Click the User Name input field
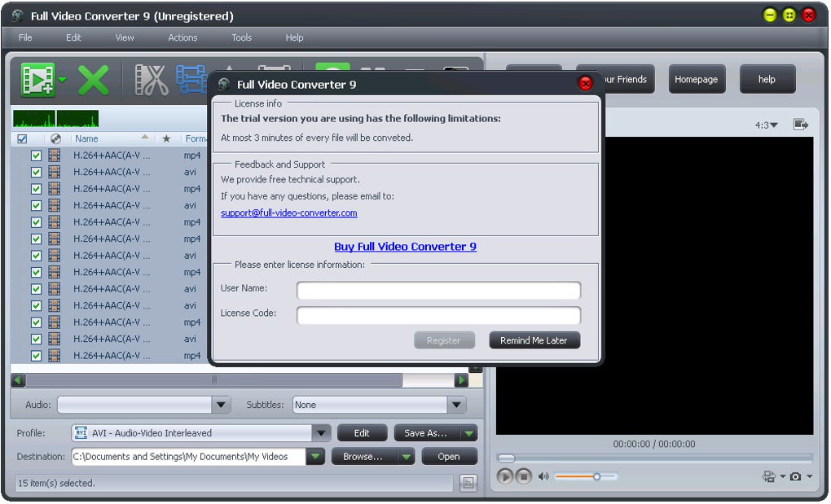Image resolution: width=831 pixels, height=504 pixels. coord(438,290)
